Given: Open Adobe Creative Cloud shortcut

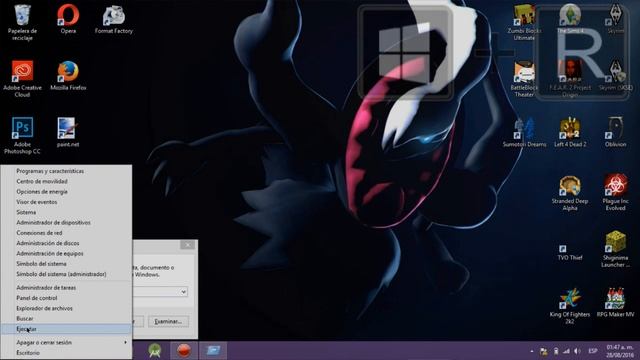Looking at the screenshot, I should pyautogui.click(x=22, y=79).
